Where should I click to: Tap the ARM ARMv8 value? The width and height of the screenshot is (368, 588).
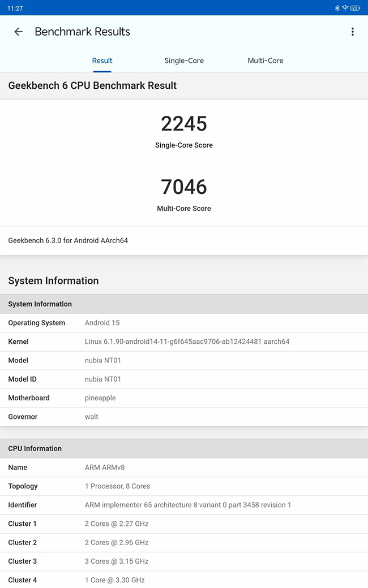(x=105, y=467)
